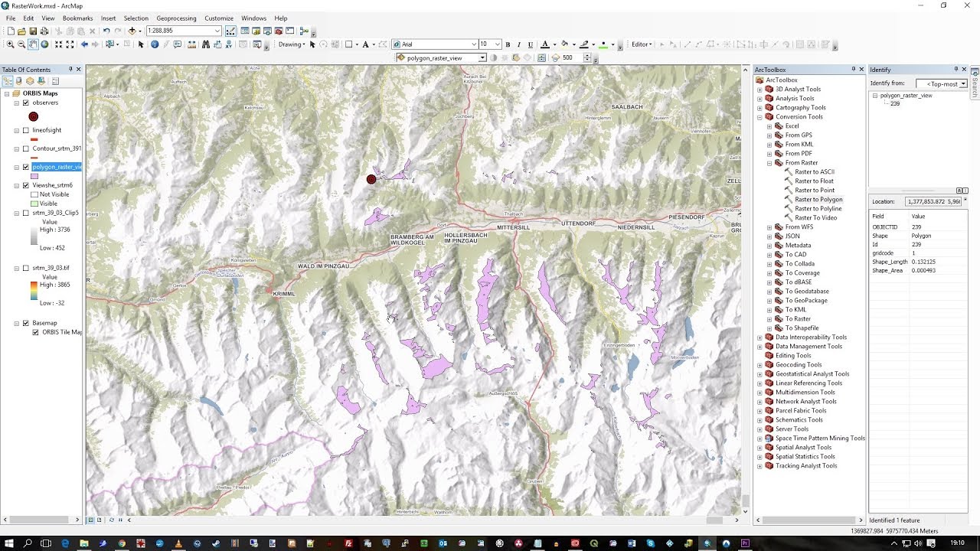This screenshot has width=980, height=551.
Task: Open the font size dropdown showing 10
Action: (497, 44)
